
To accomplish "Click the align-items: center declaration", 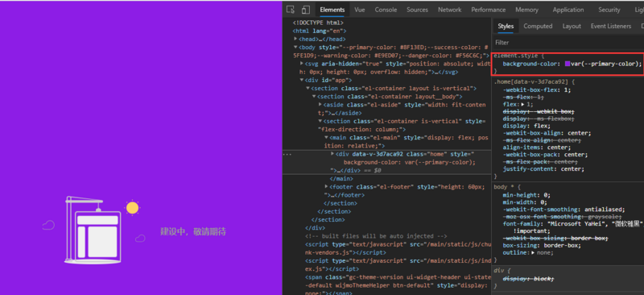I will click(x=536, y=147).
